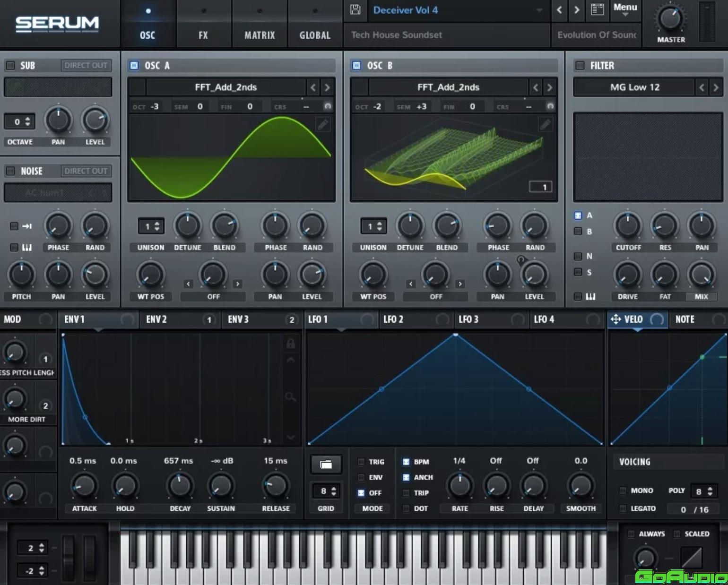Click the ENV 1 lock icon
This screenshot has height=585, width=728.
[x=291, y=344]
